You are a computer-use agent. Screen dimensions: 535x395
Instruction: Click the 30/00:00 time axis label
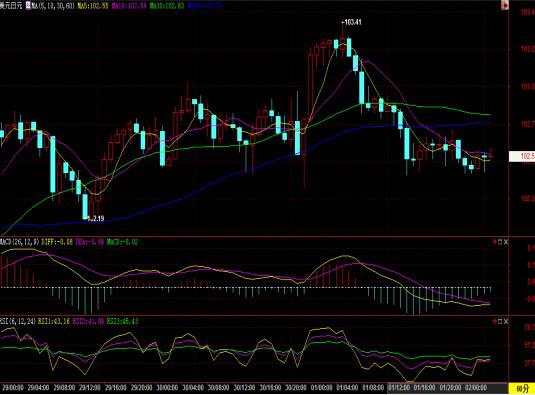click(x=167, y=388)
